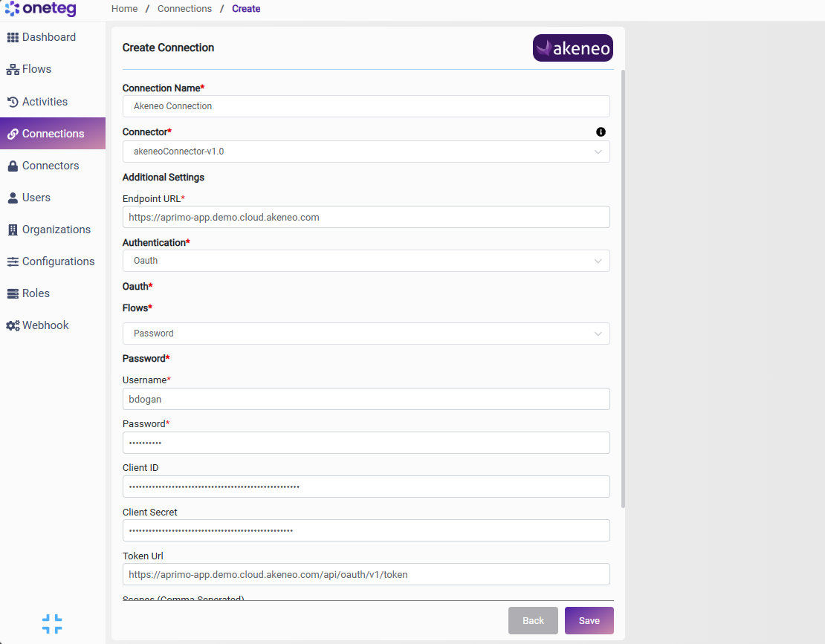Click the Flows diagram icon

pyautogui.click(x=13, y=69)
